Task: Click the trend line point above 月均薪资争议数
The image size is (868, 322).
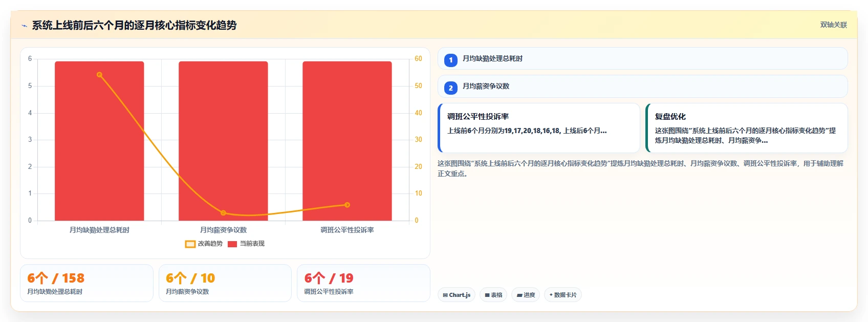Action: tap(223, 213)
